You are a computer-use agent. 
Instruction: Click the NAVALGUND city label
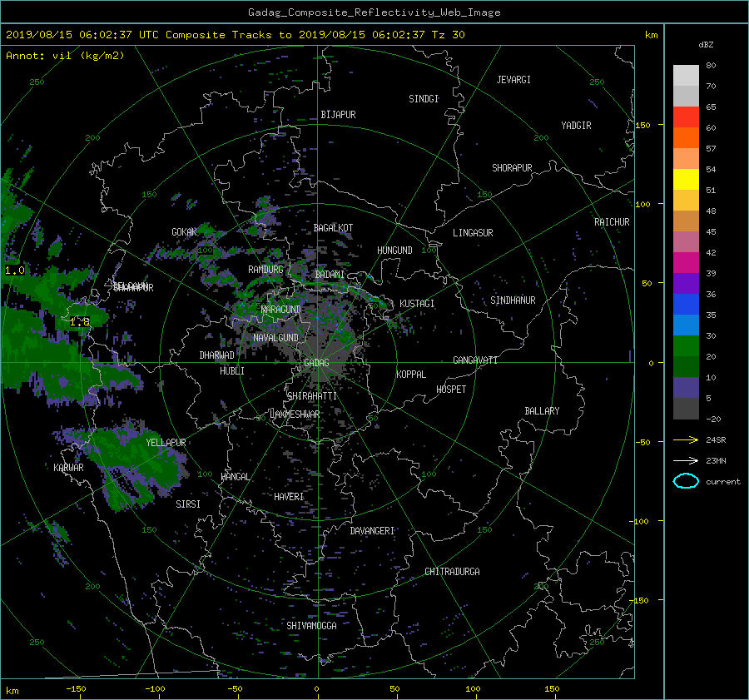(275, 337)
